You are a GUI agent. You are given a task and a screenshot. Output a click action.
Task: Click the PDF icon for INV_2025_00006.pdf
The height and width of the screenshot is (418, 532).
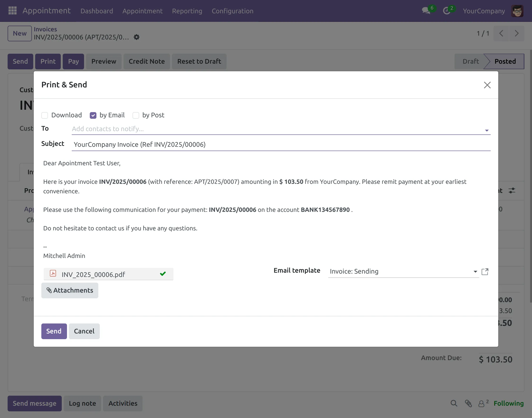point(53,274)
